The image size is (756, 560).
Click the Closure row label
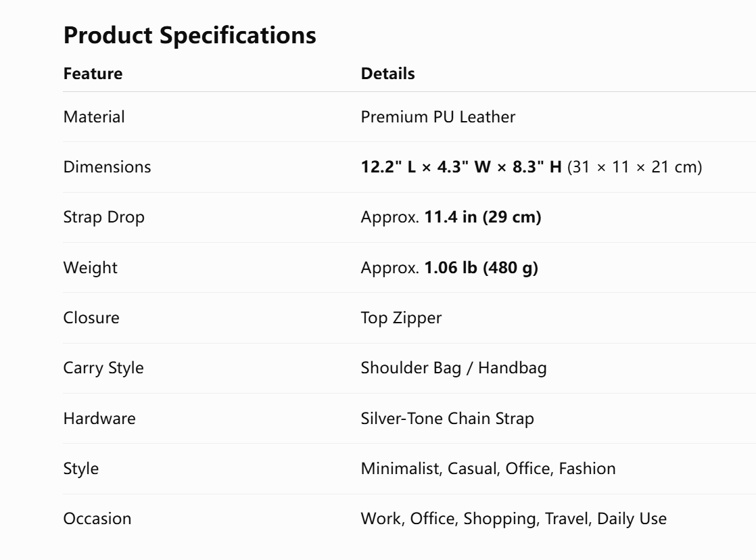(x=91, y=318)
